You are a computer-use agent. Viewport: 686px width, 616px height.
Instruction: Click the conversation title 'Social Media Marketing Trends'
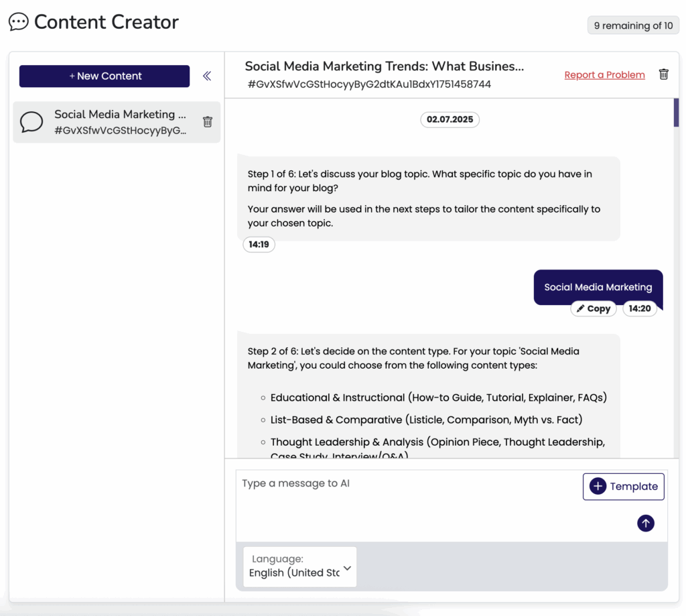coord(384,66)
